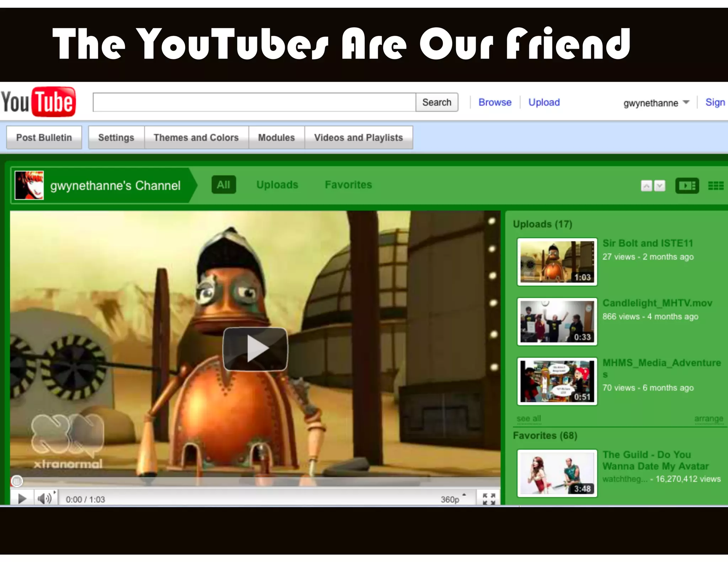728x562 pixels.
Task: Open the 360p quality selector
Action: pyautogui.click(x=453, y=499)
